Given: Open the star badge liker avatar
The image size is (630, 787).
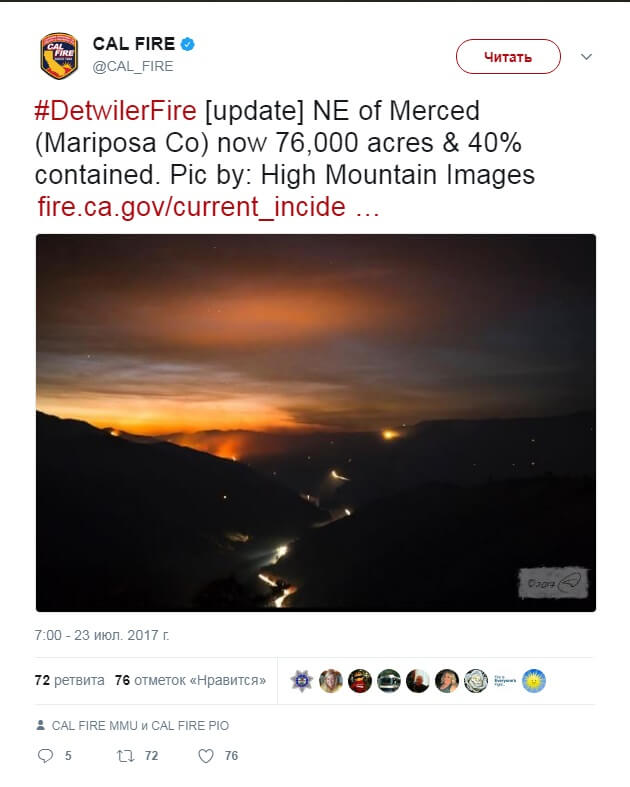Looking at the screenshot, I should coord(302,681).
